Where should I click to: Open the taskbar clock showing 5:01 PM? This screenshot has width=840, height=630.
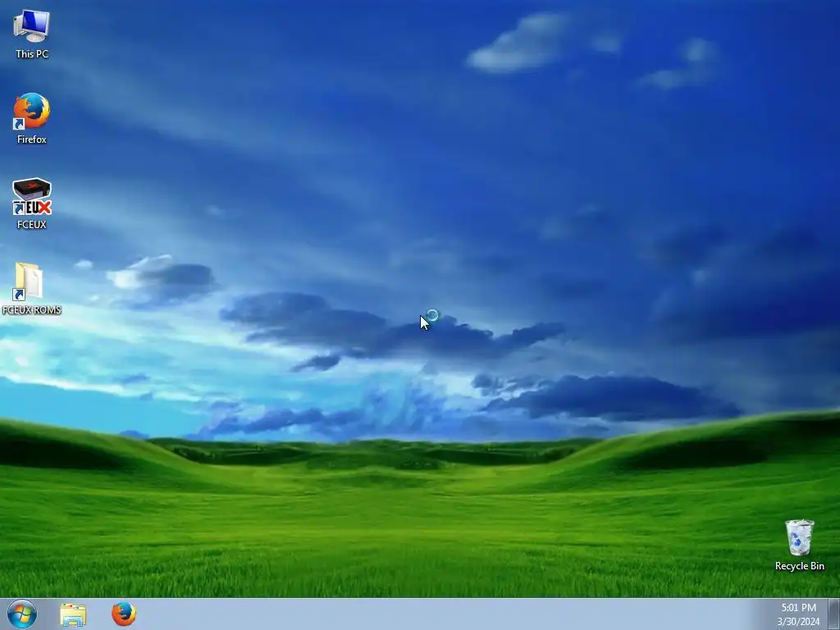coord(798,614)
